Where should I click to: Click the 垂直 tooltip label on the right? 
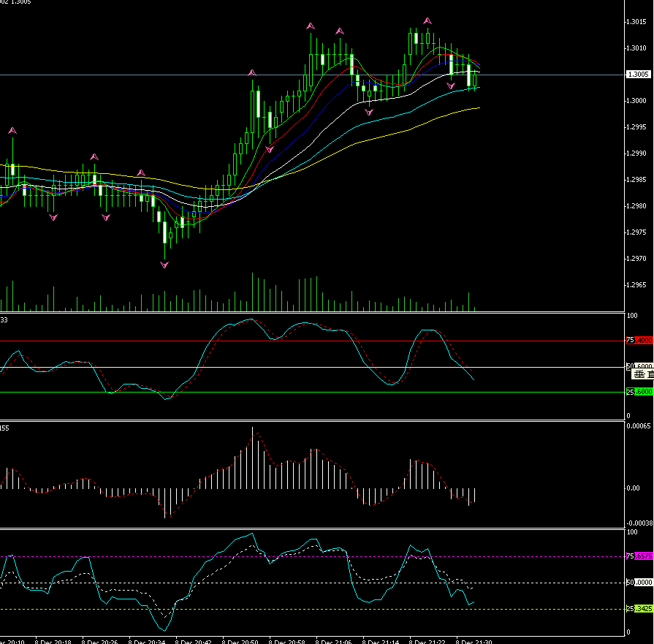(x=642, y=374)
